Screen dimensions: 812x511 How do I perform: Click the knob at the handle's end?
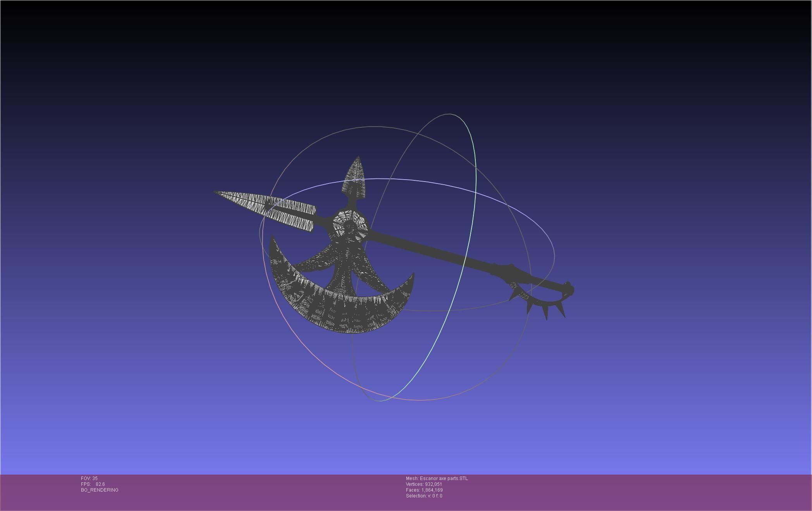pos(569,289)
